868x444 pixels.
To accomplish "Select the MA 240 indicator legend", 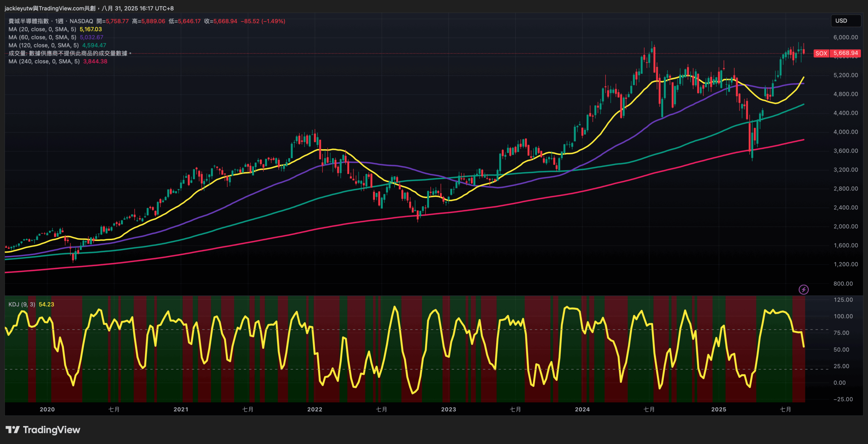I will point(44,61).
